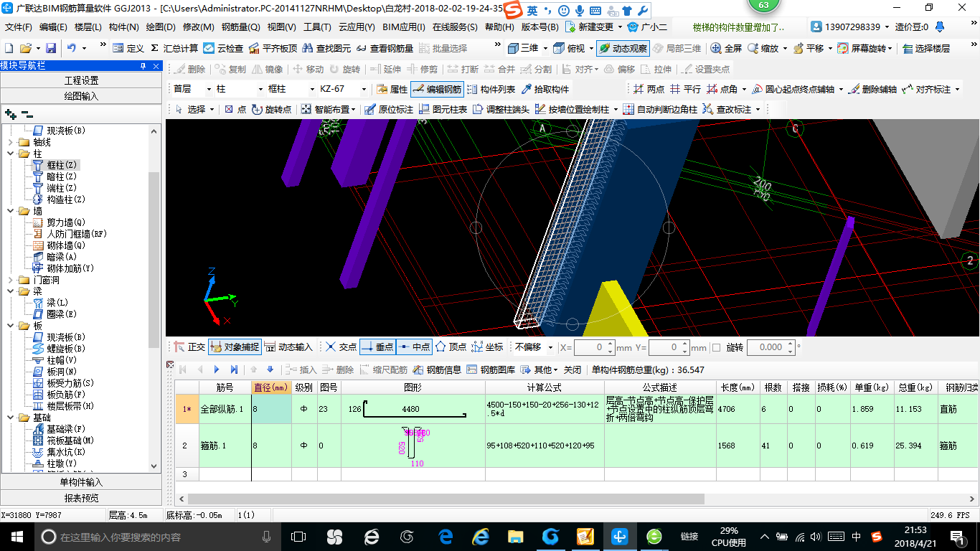Open the 三维 view dropdown arrow
The image size is (980, 551).
(545, 48)
